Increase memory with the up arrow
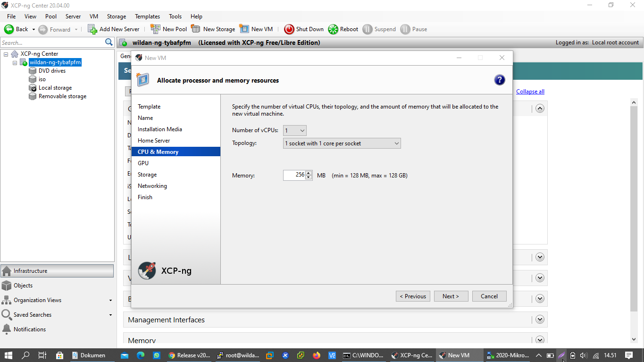Image resolution: width=644 pixels, height=362 pixels. click(309, 173)
